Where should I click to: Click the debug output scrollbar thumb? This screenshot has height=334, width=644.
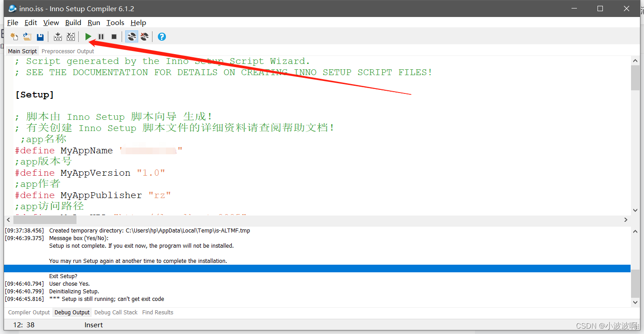[635, 284]
